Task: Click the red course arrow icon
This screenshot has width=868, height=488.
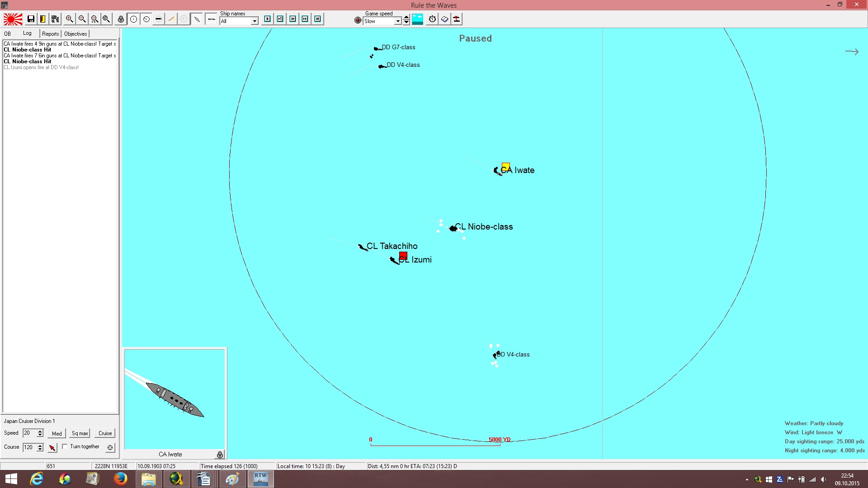Action: [x=52, y=447]
